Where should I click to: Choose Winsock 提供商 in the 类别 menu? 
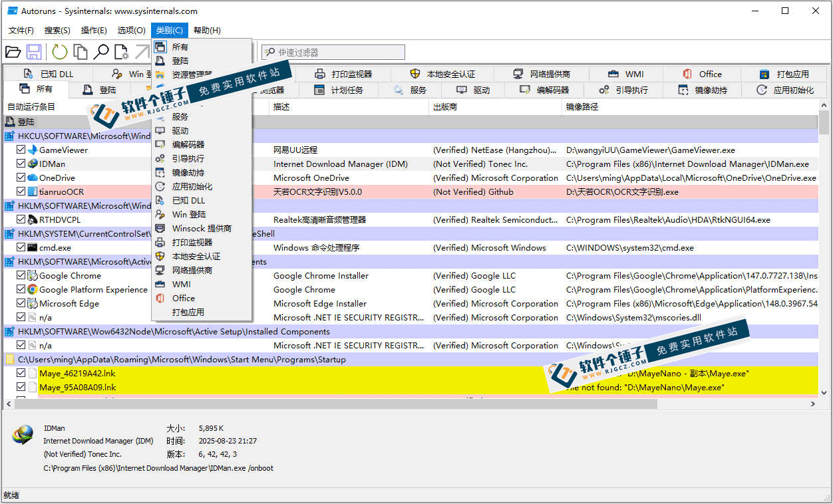point(202,229)
